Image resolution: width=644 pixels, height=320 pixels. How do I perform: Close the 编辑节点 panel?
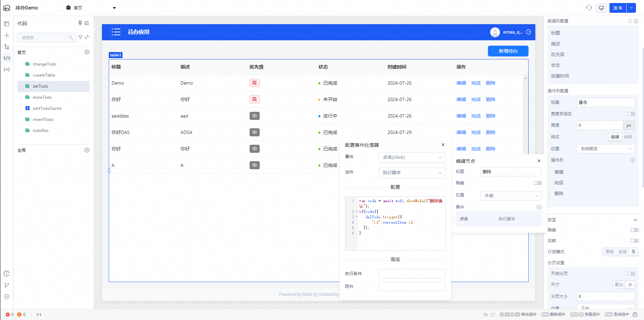[x=539, y=161]
